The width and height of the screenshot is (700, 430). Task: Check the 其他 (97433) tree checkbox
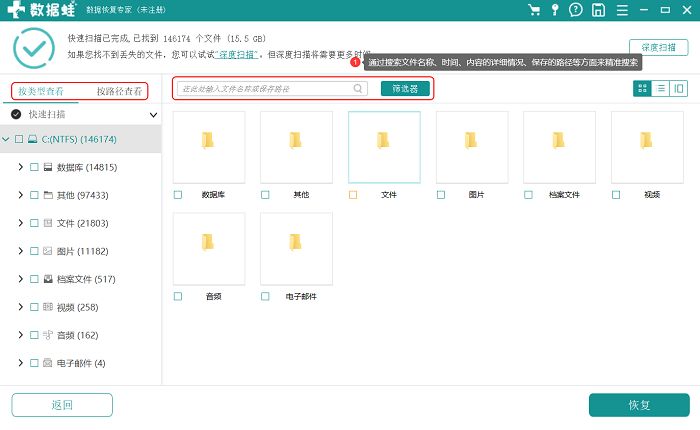[x=34, y=195]
